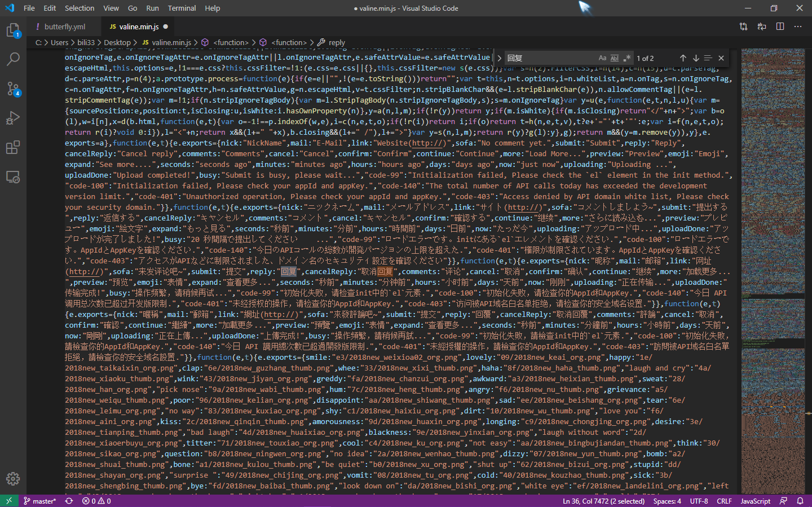Open the Terminal menu

(182, 8)
